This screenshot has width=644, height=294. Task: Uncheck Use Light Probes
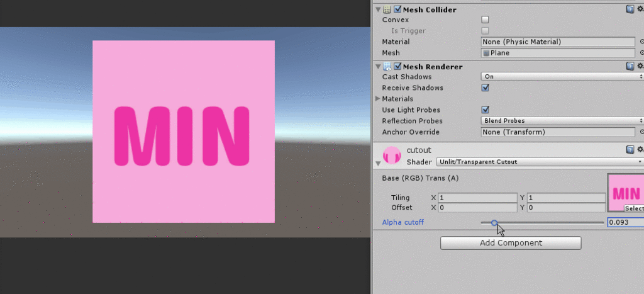tap(485, 110)
